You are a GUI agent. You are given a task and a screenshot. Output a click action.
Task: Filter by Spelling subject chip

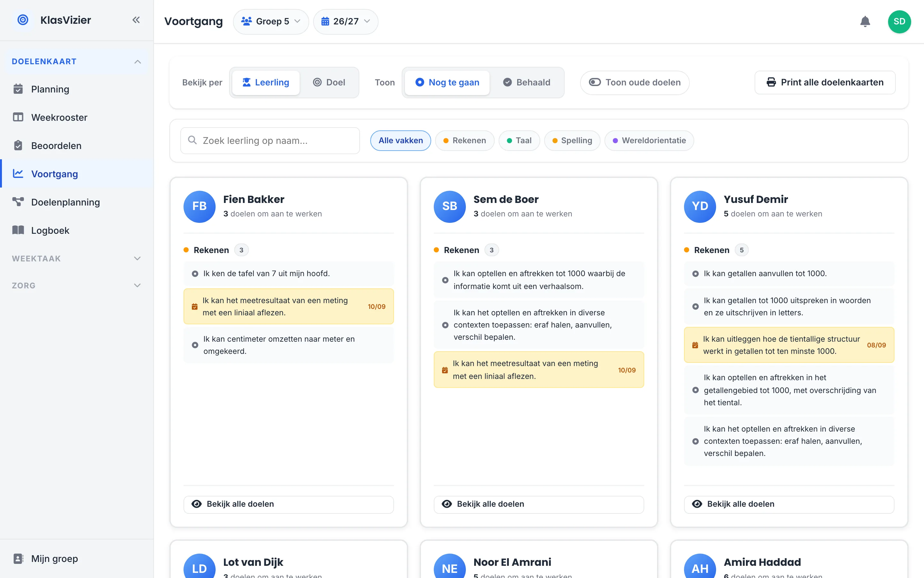pyautogui.click(x=572, y=140)
